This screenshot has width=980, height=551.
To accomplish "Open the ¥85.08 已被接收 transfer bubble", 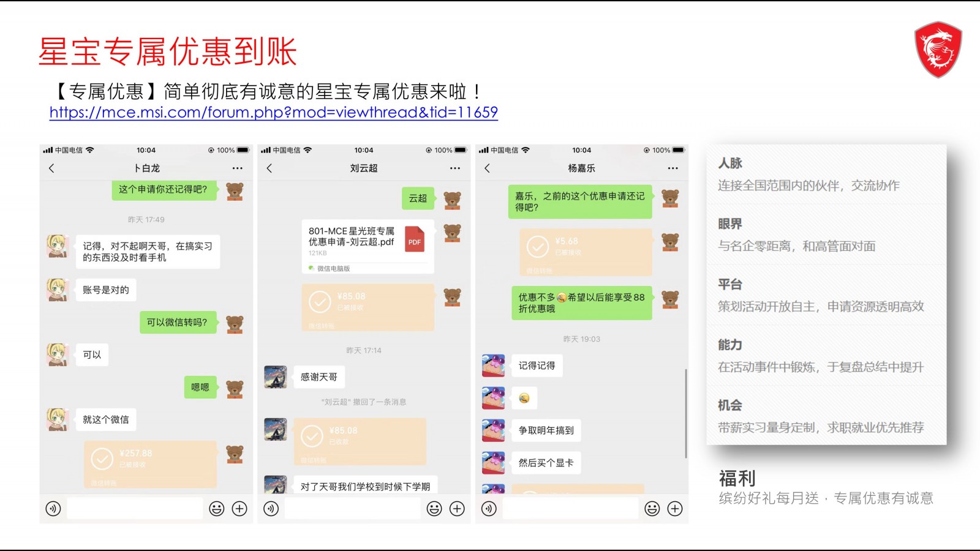I will click(367, 307).
